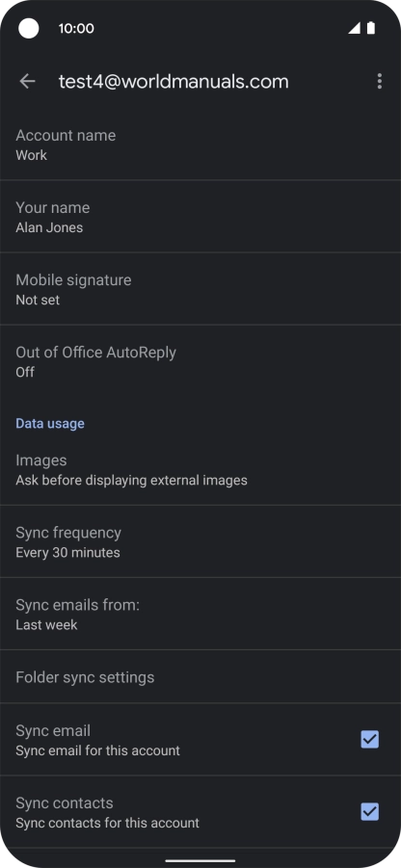Tap the back arrow icon
Viewport: 401px width, 868px height.
point(27,81)
